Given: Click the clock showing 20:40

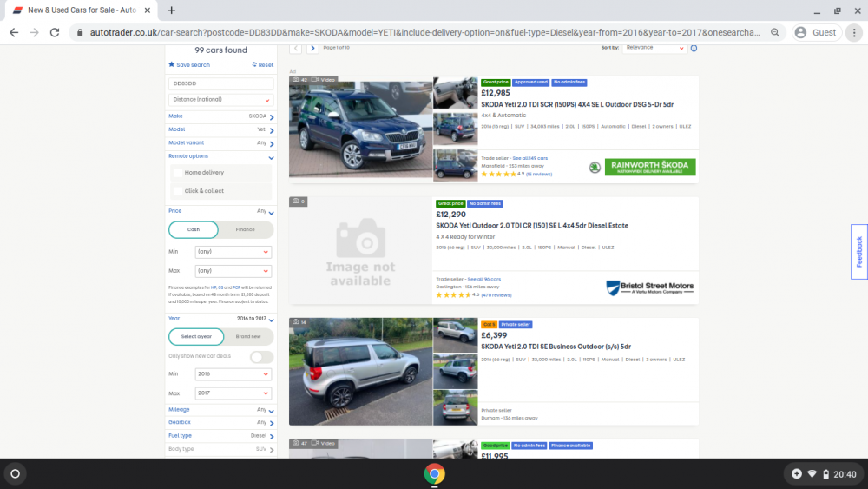Looking at the screenshot, I should 845,474.
